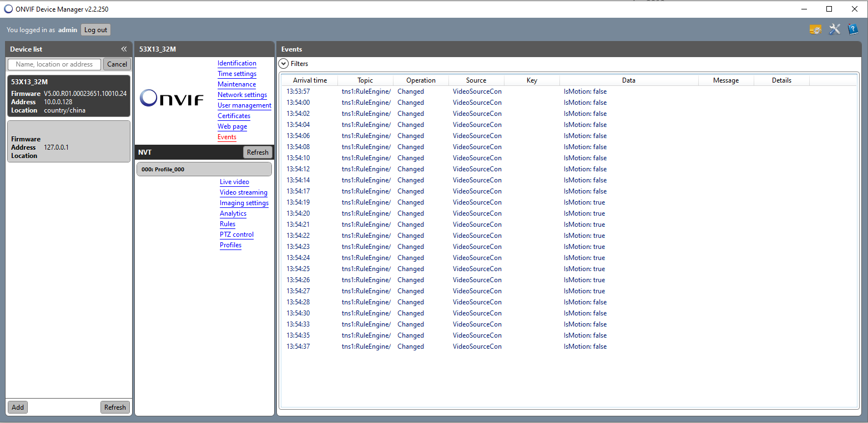Open the Identification link

coord(237,63)
